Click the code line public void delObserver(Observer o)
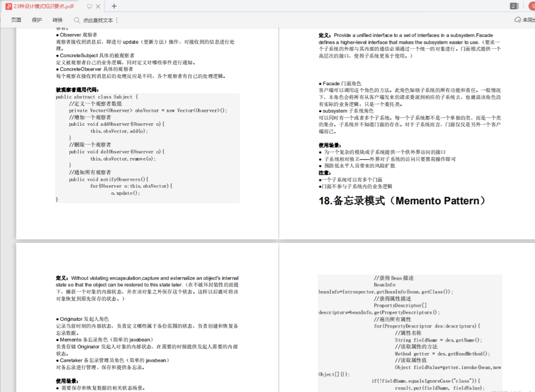This screenshot has height=392, width=535. pos(116,152)
